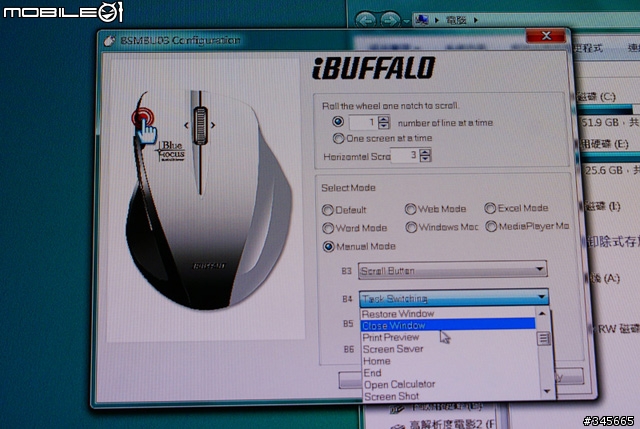The image size is (640, 429).
Task: Select the Default mode radio button
Action: [328, 210]
